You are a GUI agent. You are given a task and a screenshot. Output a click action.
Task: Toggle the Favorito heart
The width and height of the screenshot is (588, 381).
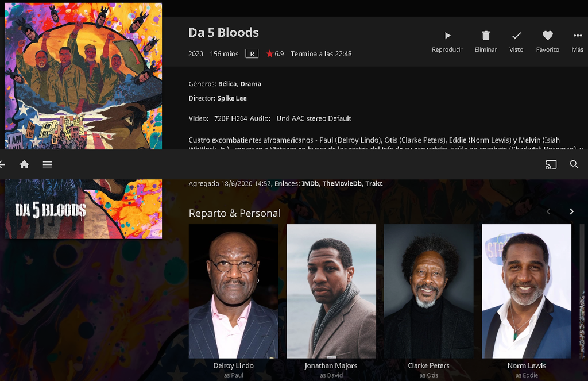[547, 36]
